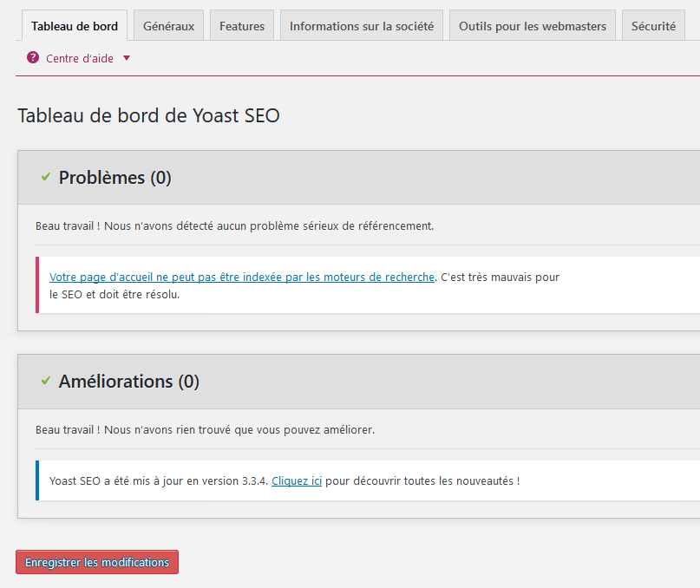This screenshot has width=700, height=588.
Task: Click the Problèmes (0) section header
Action: [115, 178]
